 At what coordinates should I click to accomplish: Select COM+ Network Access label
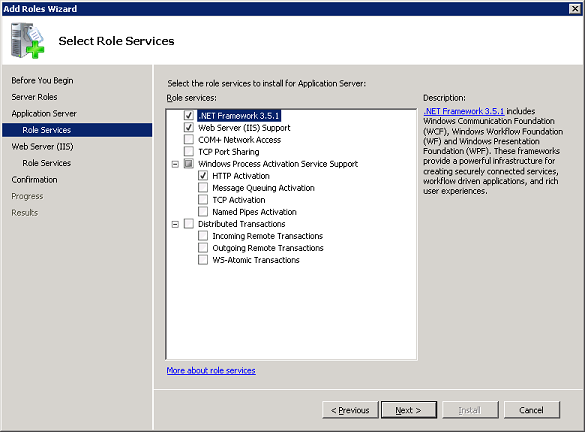(x=240, y=140)
